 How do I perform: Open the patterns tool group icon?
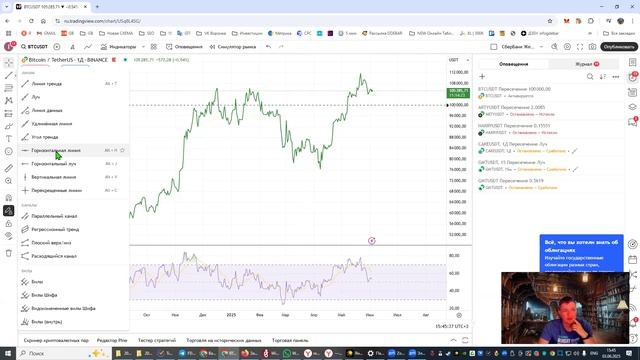[9, 101]
